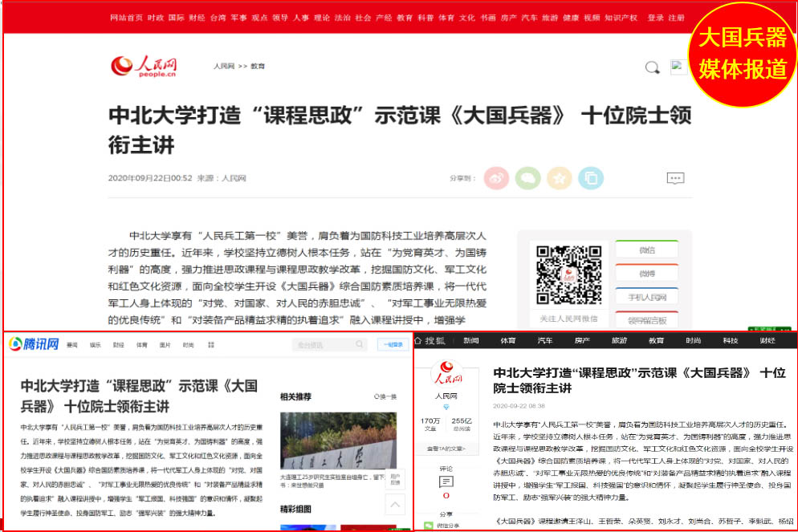
Task: Select 财经 in 腾讯网 navigation
Action: click(x=119, y=345)
